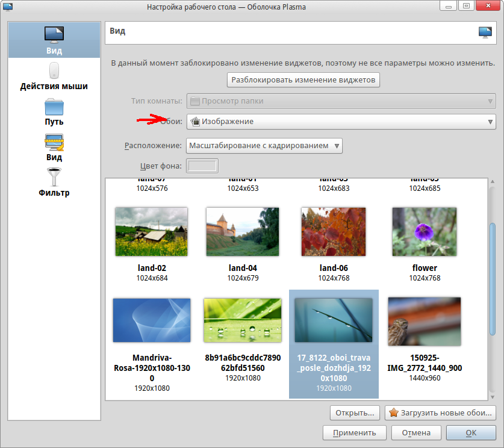Click Загрузить новые обои... button

pyautogui.click(x=440, y=412)
